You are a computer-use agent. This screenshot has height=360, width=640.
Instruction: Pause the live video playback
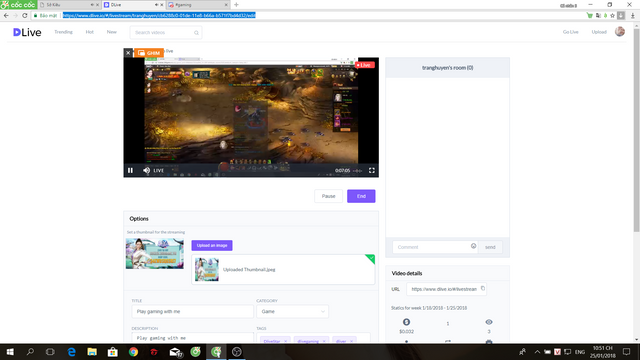130,170
